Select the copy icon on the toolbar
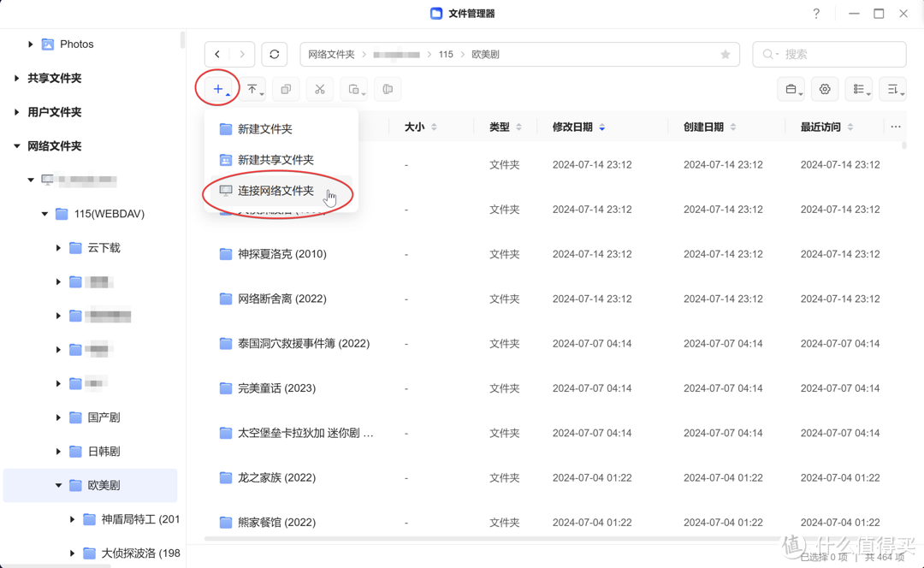 (x=285, y=89)
